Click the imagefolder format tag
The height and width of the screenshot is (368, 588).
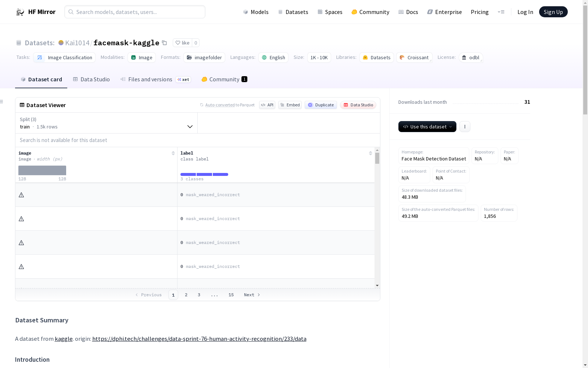point(204,57)
